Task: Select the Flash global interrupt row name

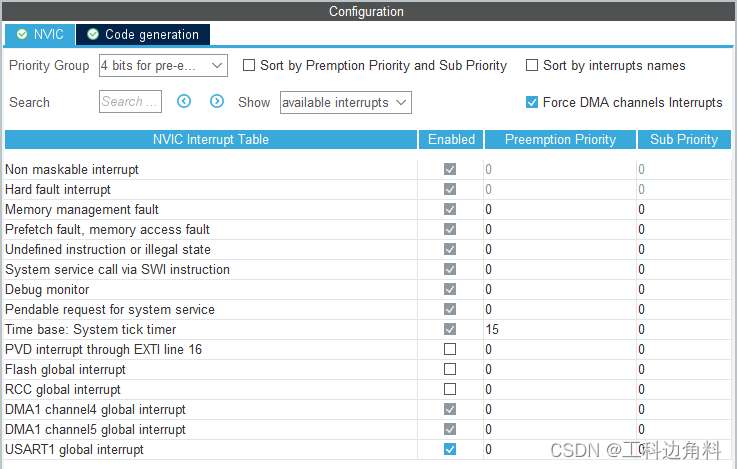Action: pyautogui.click(x=65, y=370)
